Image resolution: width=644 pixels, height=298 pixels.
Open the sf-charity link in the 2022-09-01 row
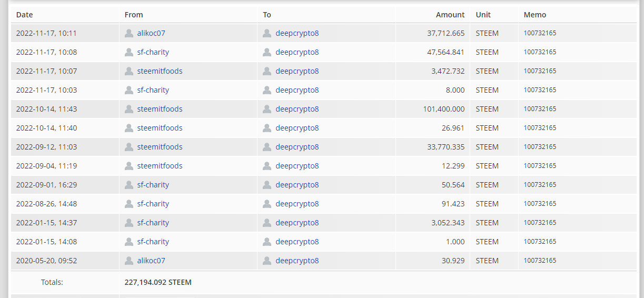click(x=153, y=185)
